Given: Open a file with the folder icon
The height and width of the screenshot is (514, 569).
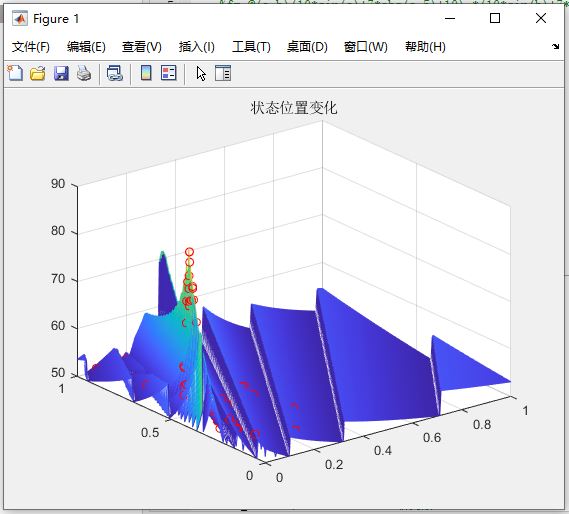Looking at the screenshot, I should pyautogui.click(x=38, y=73).
